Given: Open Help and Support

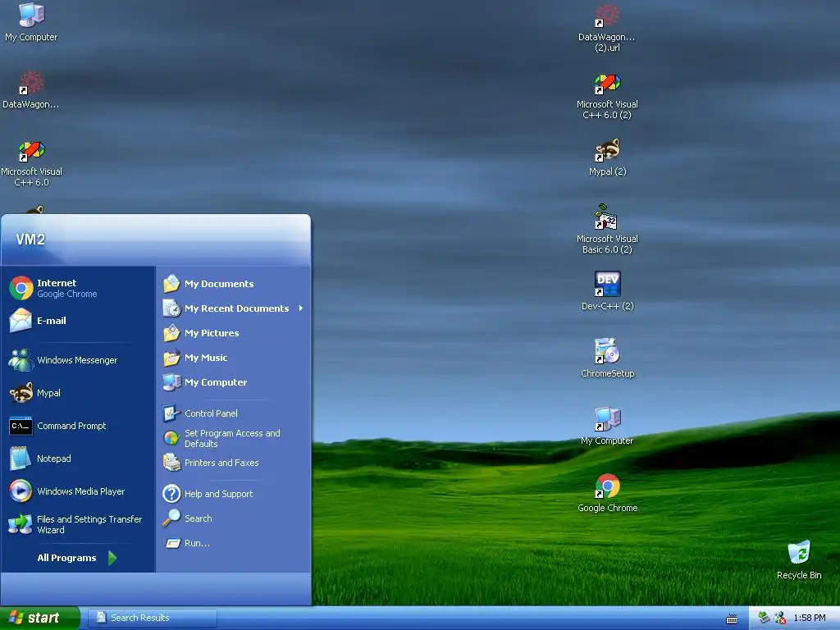Looking at the screenshot, I should 234,494.
